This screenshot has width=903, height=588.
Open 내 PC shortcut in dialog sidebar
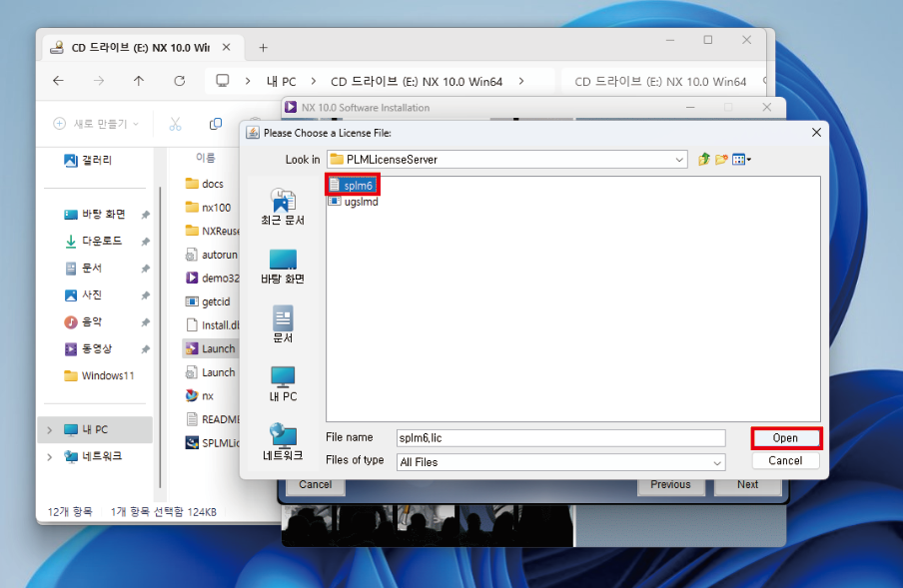click(x=283, y=384)
